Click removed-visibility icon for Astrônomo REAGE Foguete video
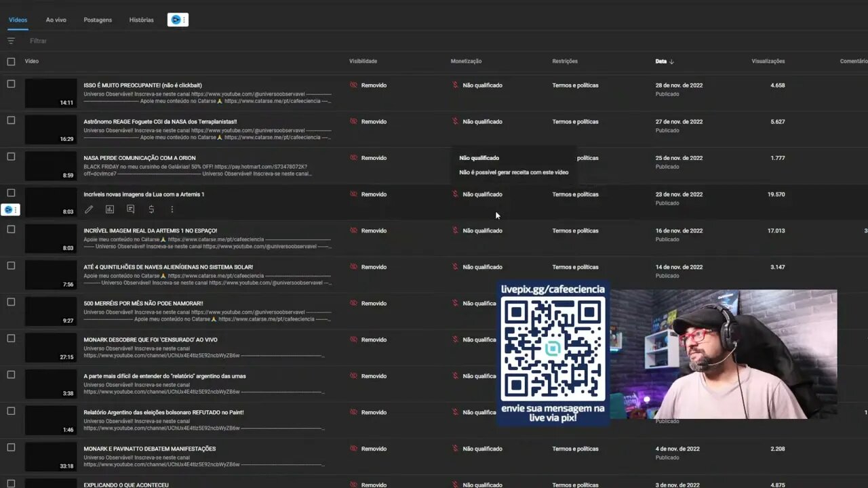Viewport: 868px width, 488px height. click(x=353, y=122)
